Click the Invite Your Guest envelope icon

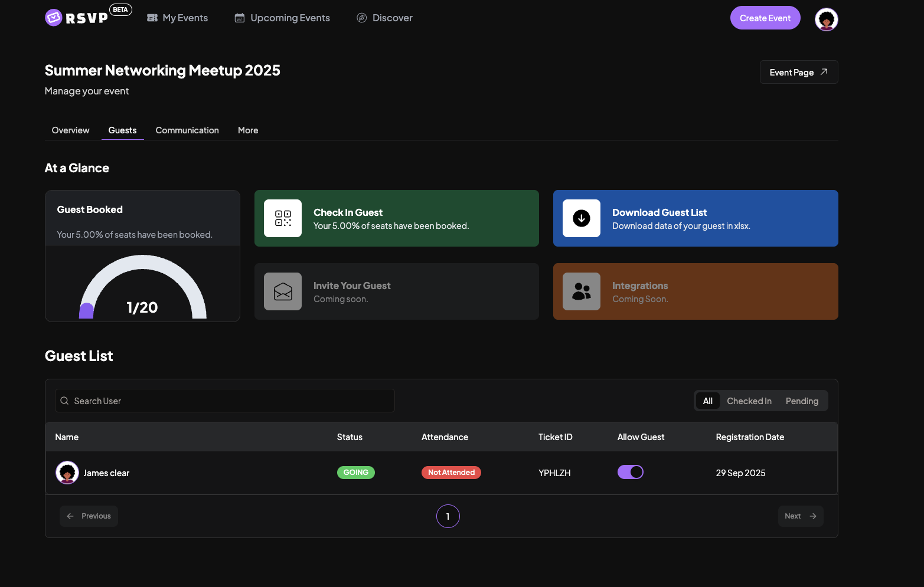[x=283, y=291]
